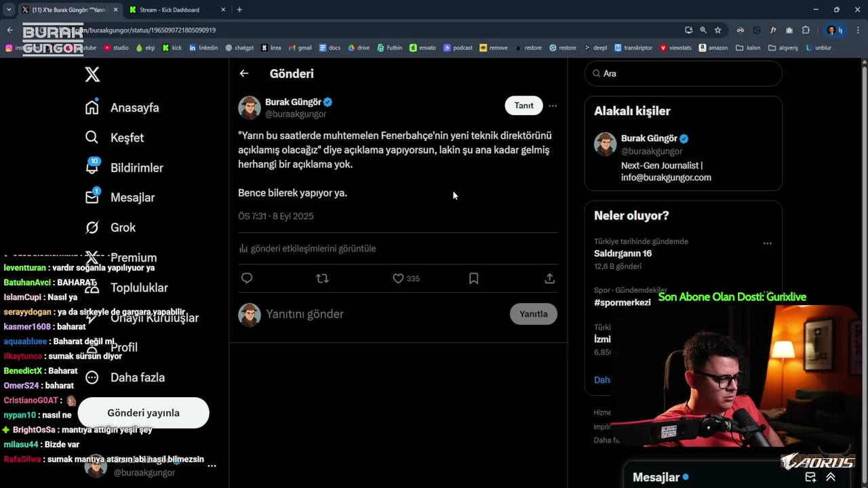The image size is (868, 488).
Task: Go back with the Gönderi arrow
Action: tap(244, 73)
